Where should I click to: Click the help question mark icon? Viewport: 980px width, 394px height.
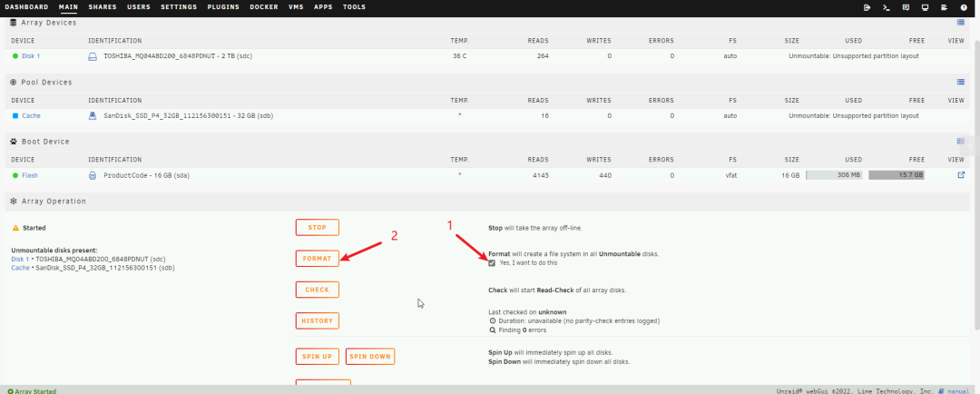[963, 6]
